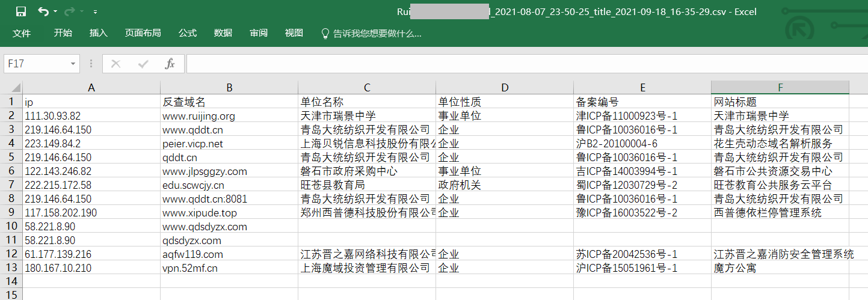Screen dimensions: 868x300
Task: Select cell '旺苍教育公共服务云平台'
Action: click(780, 185)
